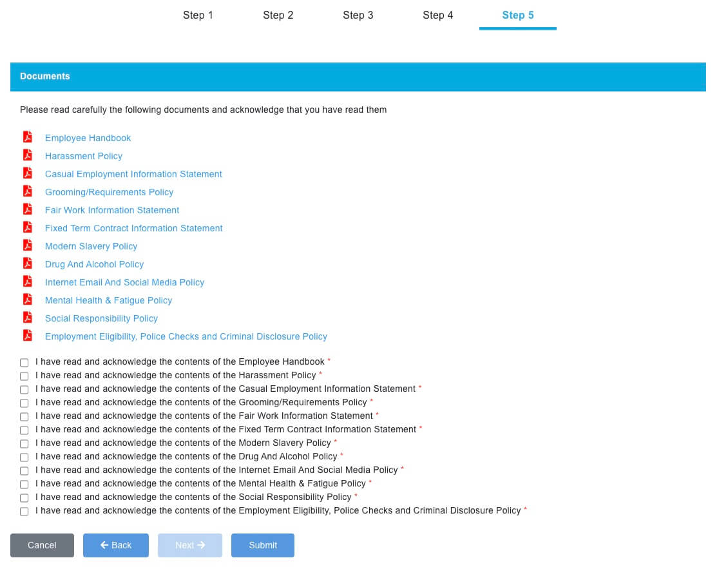Open the Casual Employment Information Statement link
The width and height of the screenshot is (728, 567).
coord(133,174)
